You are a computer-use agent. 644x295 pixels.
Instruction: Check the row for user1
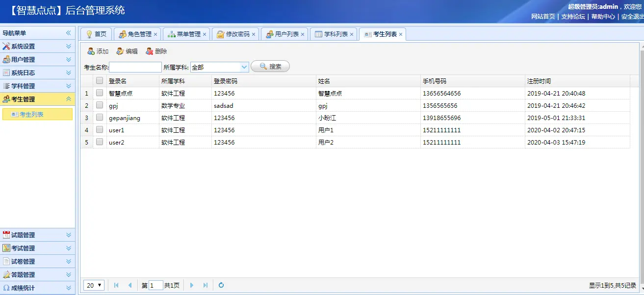click(x=100, y=129)
